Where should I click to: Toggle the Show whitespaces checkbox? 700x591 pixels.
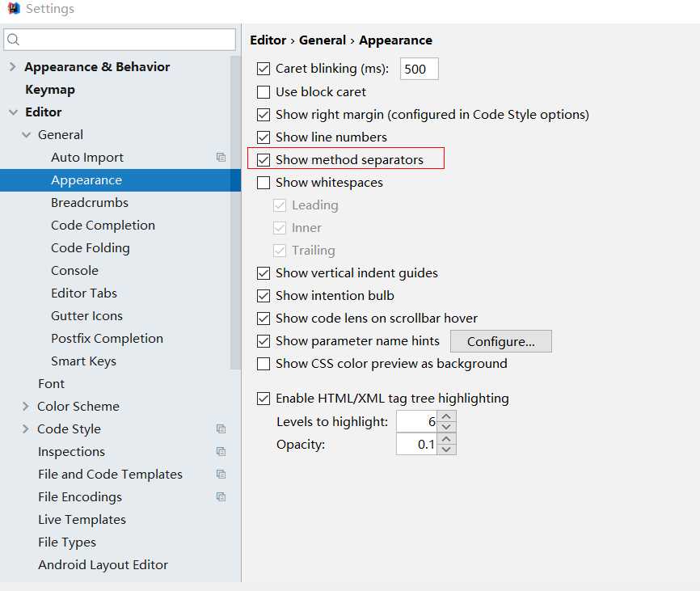(264, 183)
